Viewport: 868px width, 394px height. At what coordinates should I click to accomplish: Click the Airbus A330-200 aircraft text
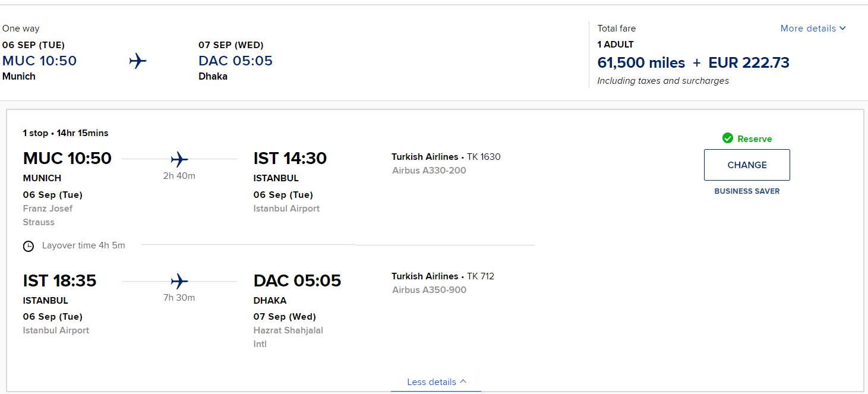tap(429, 171)
